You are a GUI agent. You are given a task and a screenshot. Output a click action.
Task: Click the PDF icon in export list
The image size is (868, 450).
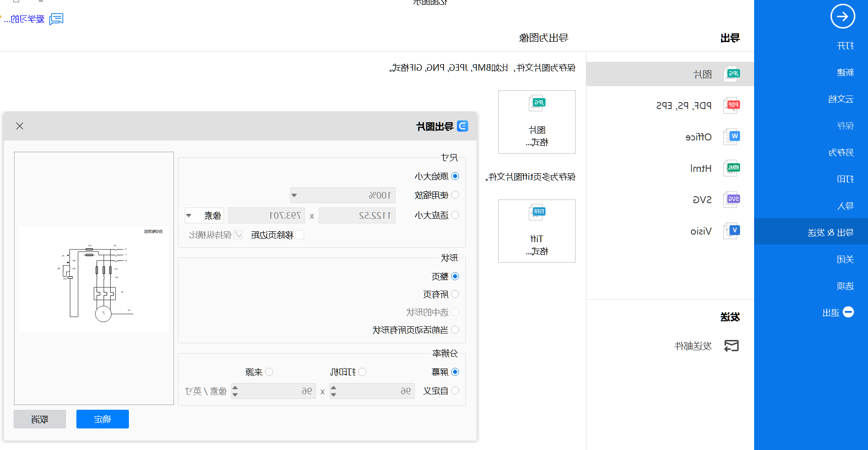tap(732, 105)
